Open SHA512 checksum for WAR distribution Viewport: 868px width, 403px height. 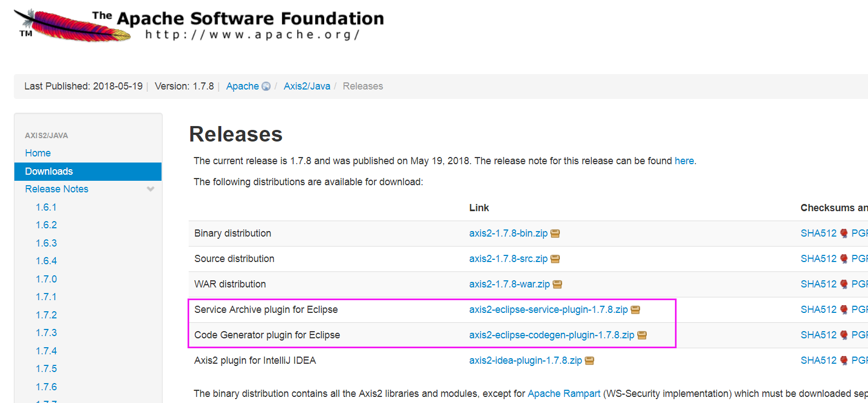[x=819, y=284]
